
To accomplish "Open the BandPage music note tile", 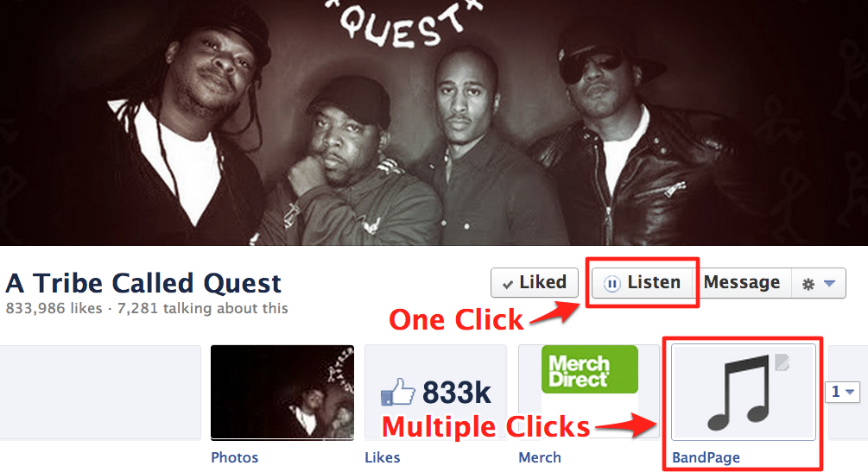I will (744, 392).
